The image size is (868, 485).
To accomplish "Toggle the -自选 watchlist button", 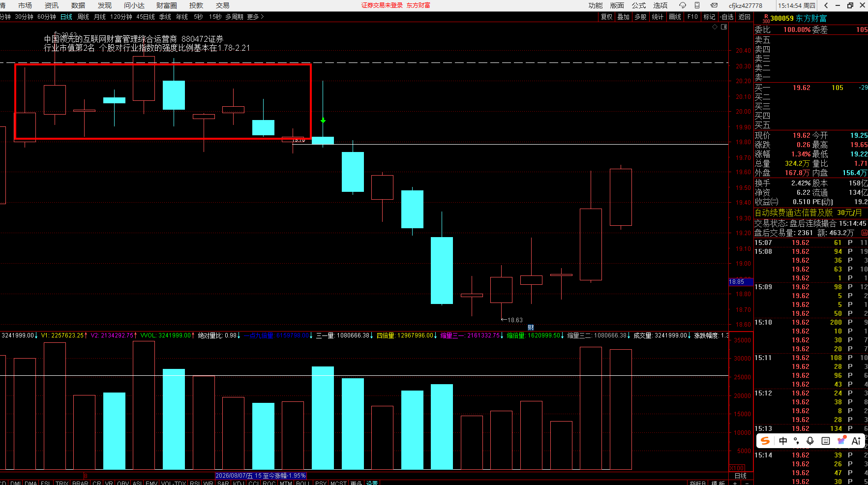I will (x=727, y=17).
